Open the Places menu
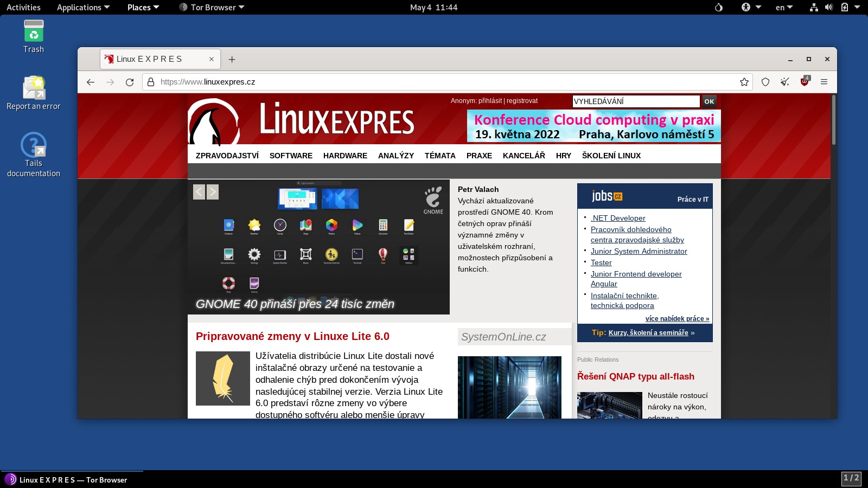The width and height of the screenshot is (868, 488). [143, 8]
